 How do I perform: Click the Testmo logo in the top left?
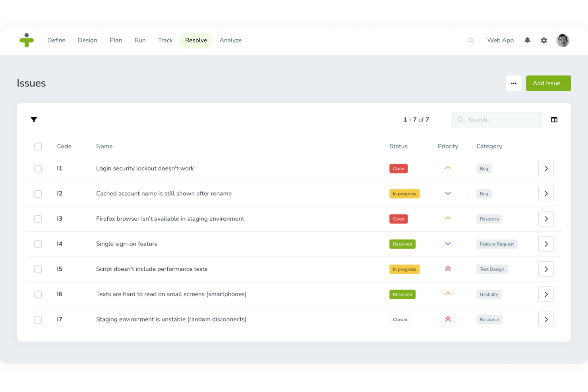[x=27, y=40]
